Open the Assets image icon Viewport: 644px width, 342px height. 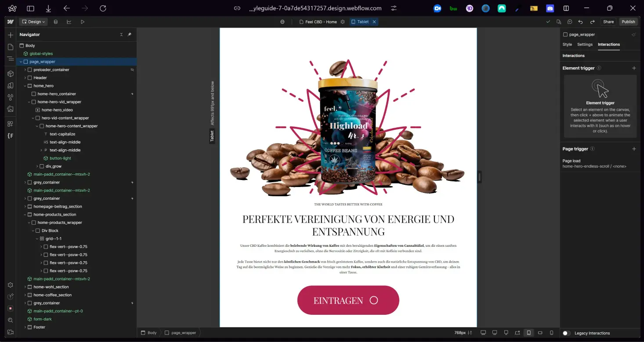(11, 109)
